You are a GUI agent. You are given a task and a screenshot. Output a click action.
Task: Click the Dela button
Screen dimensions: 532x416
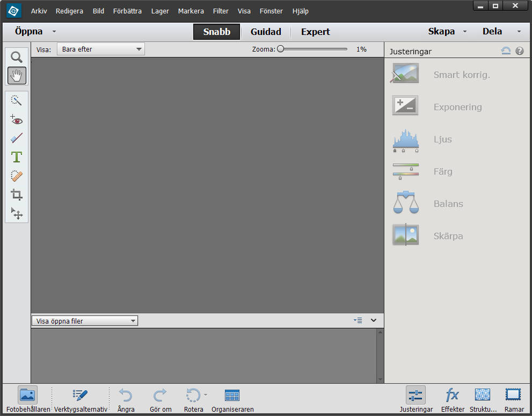(492, 31)
